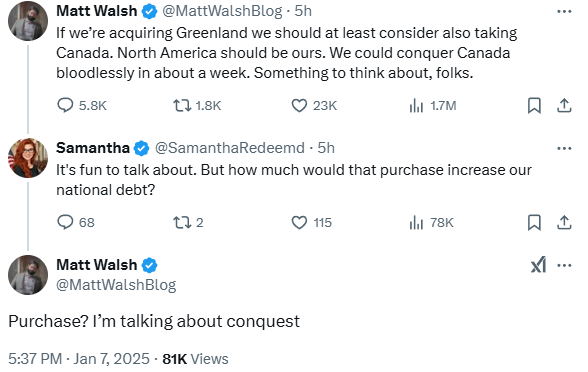Repost Samantha's tweet with 2 reposts
Screen dimensions: 588x372
click(x=188, y=222)
